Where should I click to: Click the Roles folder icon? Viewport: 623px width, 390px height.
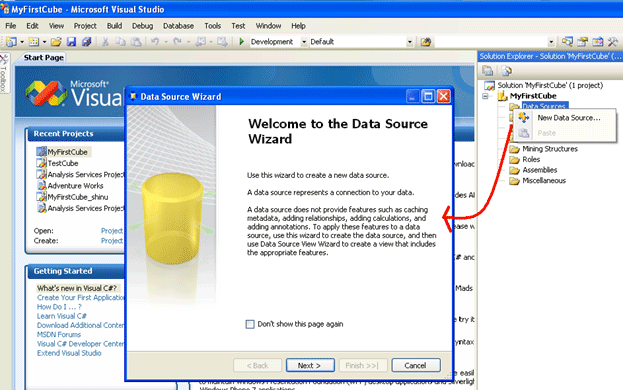(x=515, y=160)
